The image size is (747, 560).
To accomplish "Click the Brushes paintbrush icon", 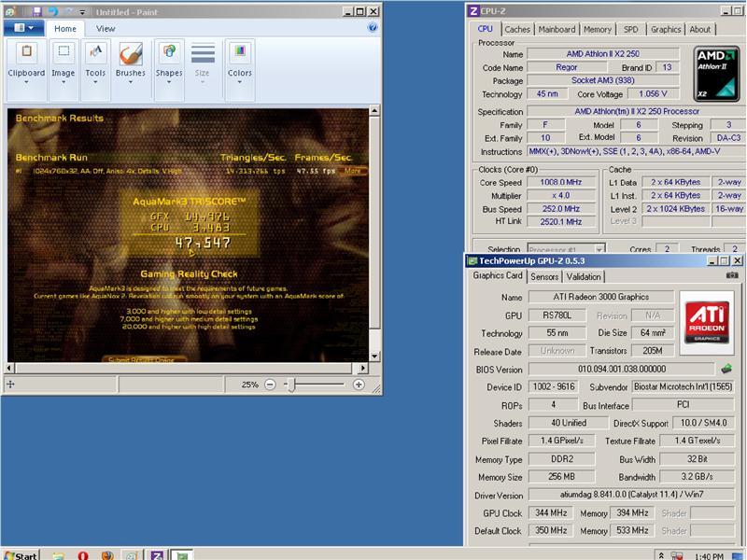I will (x=130, y=53).
